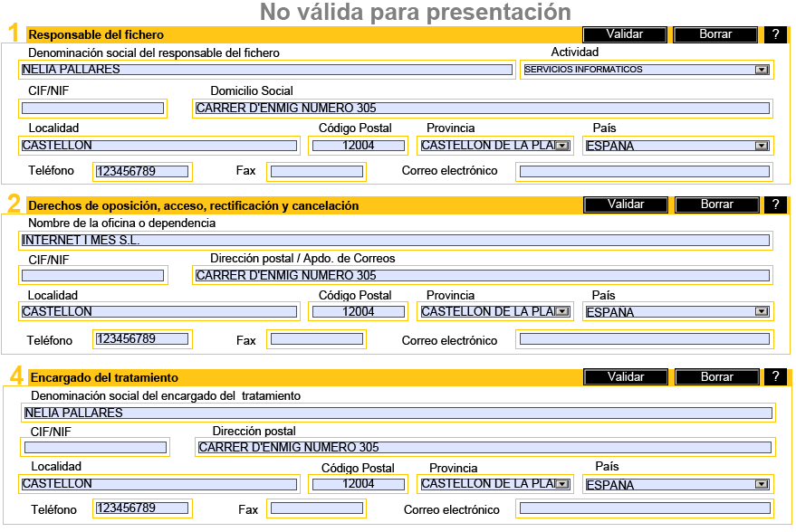Image resolution: width=796 pixels, height=532 pixels.
Task: Edit Código Postal in Encargado del tratamiento
Action: tap(359, 484)
